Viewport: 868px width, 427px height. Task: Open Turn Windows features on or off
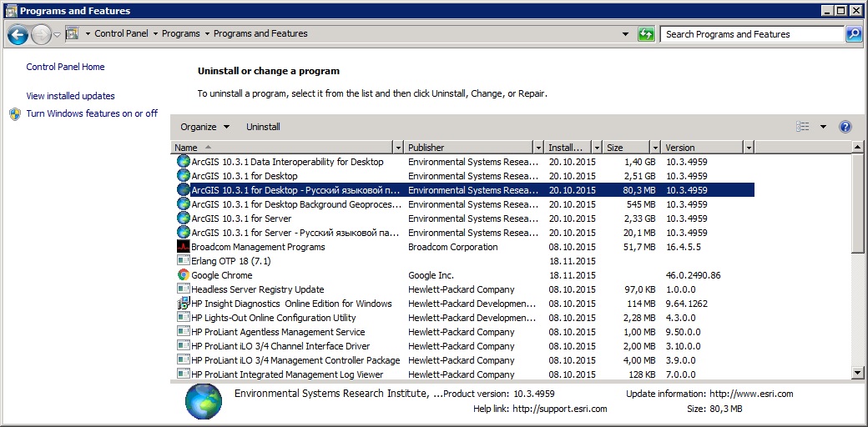click(x=92, y=113)
